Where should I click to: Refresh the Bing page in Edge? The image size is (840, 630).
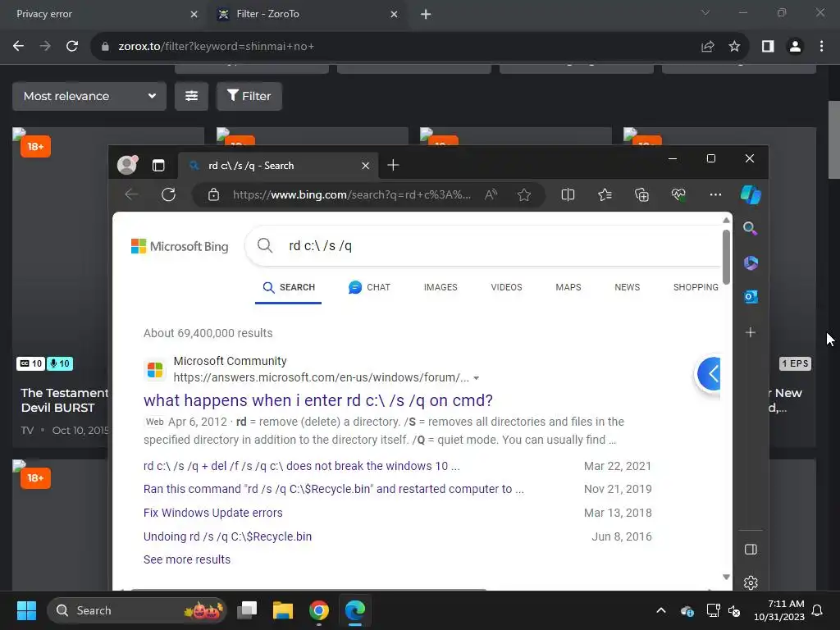(169, 194)
